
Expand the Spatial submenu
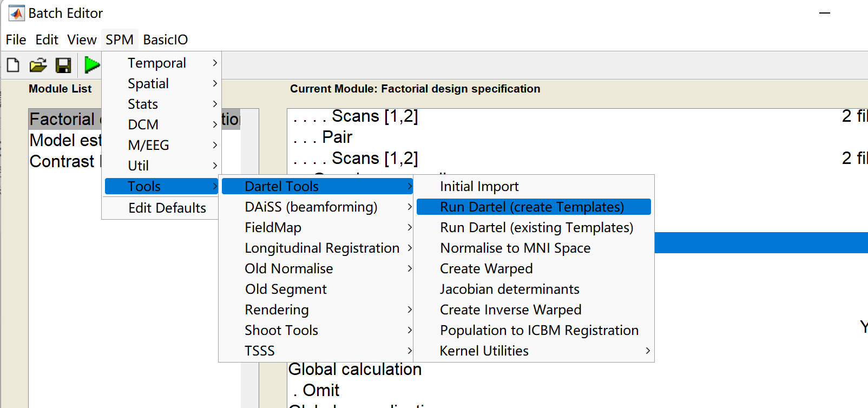pos(161,83)
